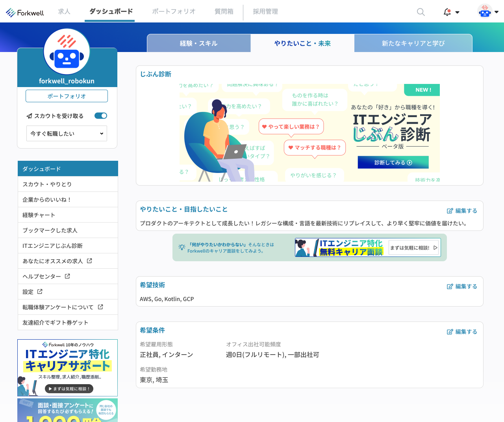Expand the notifications dropdown arrow
The height and width of the screenshot is (422, 504).
[x=457, y=12]
